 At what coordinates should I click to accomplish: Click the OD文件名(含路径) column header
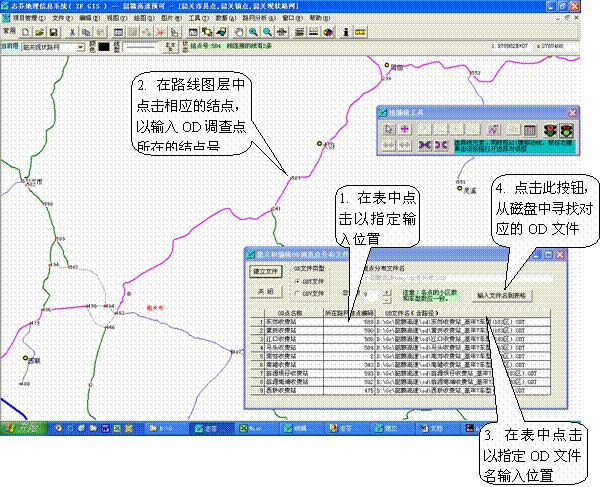click(463, 313)
